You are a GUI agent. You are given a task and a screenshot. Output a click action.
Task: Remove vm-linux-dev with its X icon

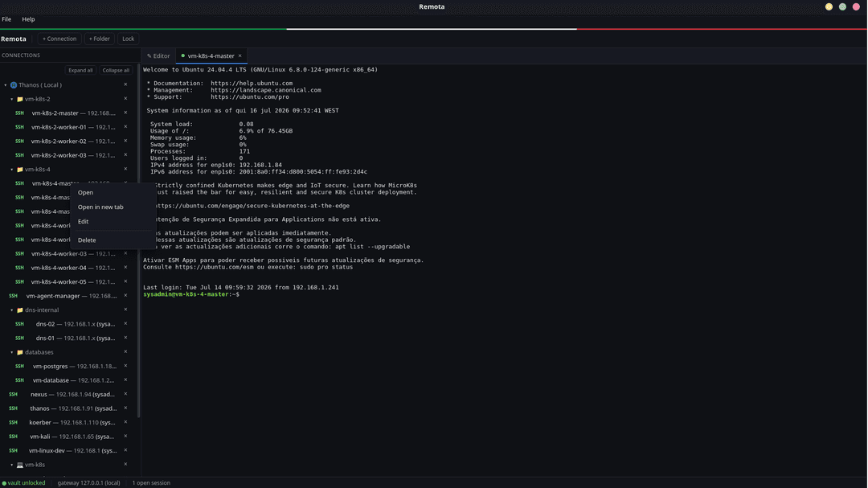(125, 449)
